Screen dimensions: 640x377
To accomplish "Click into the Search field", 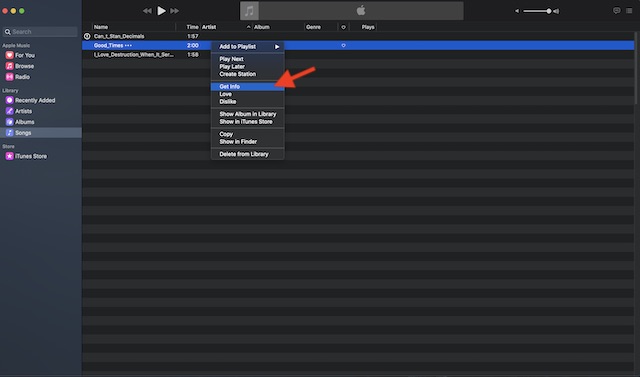I will tap(40, 31).
